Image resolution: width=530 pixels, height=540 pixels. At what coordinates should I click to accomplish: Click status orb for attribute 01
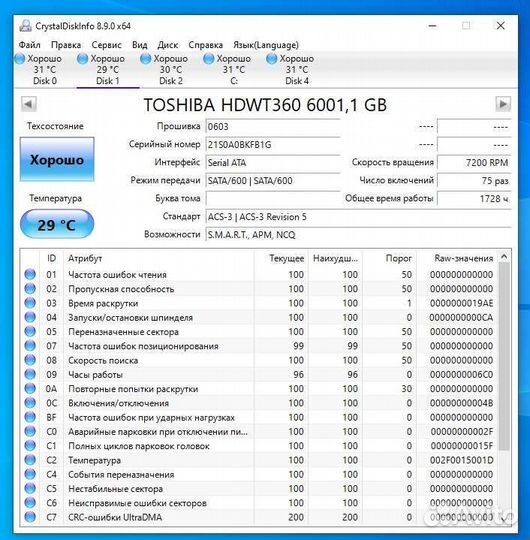(x=30, y=274)
